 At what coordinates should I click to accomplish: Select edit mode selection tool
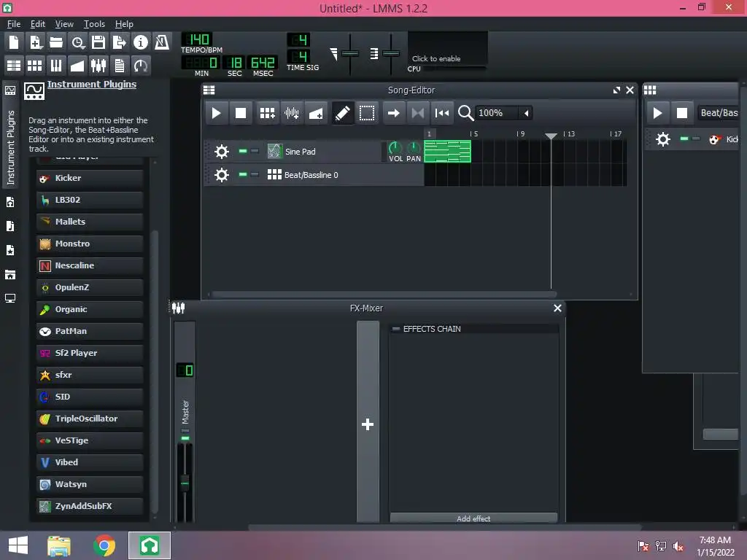tap(367, 113)
